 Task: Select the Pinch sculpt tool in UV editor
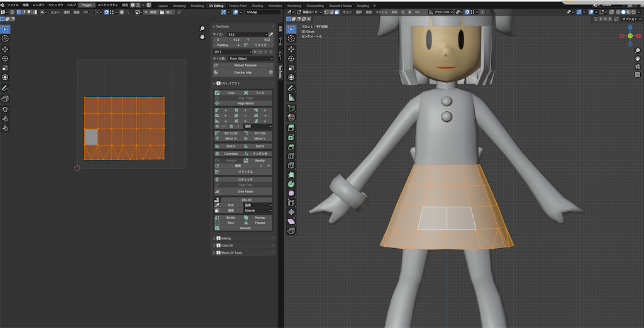pos(5,128)
